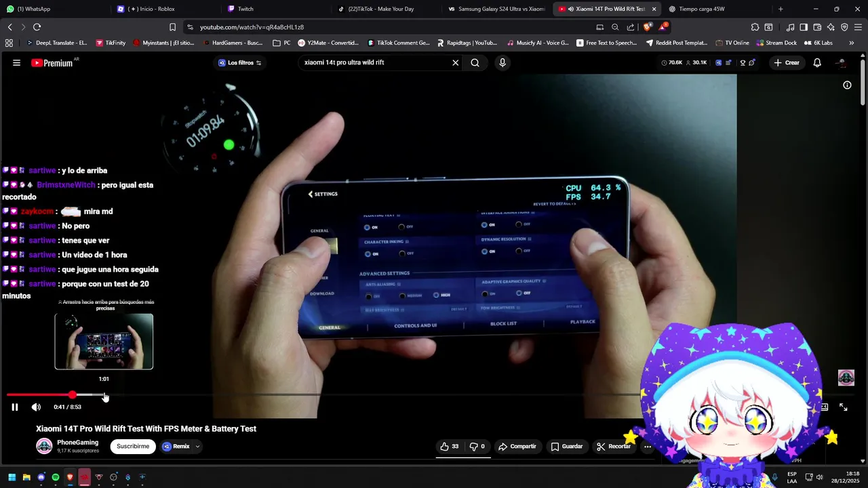Open Brave Rewards triangle icon
Screen dimensions: 868x488
(x=663, y=27)
